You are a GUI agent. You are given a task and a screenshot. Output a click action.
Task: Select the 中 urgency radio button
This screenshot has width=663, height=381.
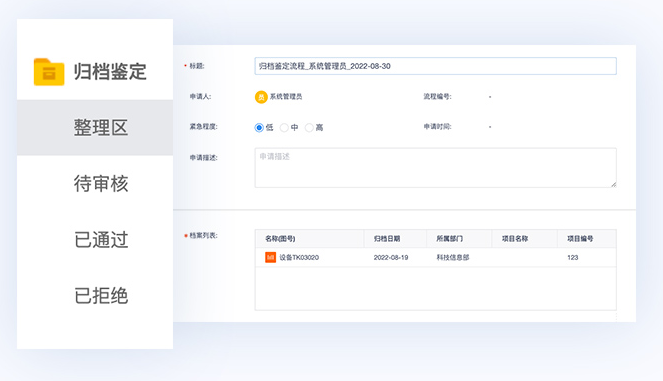pyautogui.click(x=284, y=128)
